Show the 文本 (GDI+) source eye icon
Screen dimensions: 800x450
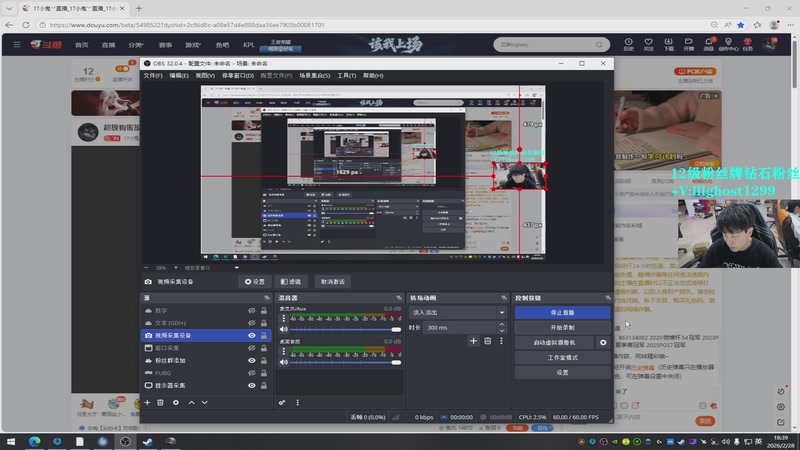(x=252, y=323)
